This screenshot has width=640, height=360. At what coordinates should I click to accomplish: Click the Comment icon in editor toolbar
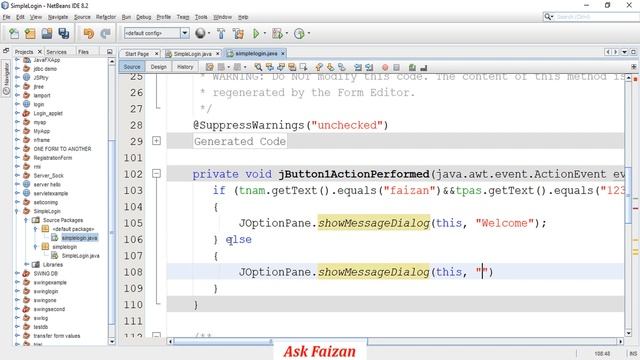coord(412,67)
